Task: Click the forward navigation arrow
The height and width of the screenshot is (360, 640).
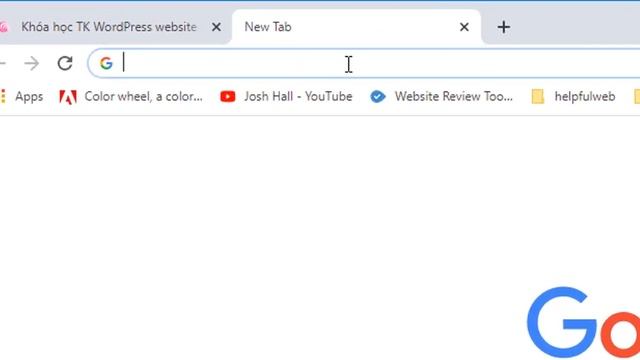Action: [31, 63]
